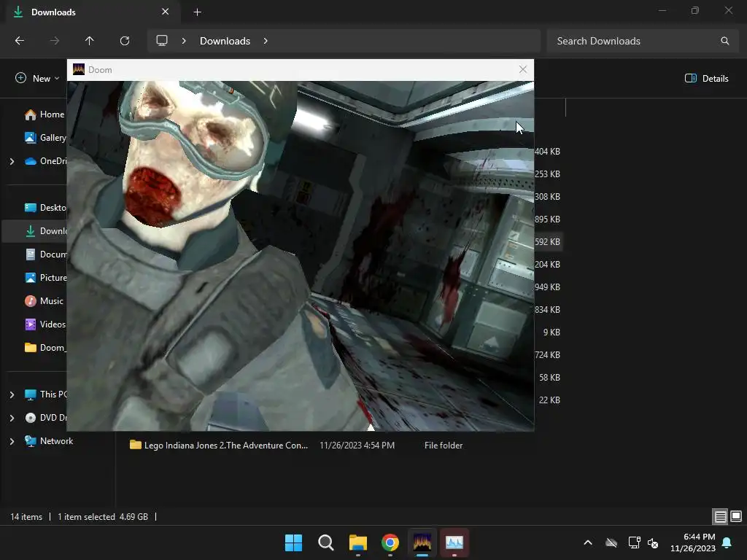Viewport: 747px width, 560px height.
Task: Select Network in the sidebar
Action: point(49,441)
